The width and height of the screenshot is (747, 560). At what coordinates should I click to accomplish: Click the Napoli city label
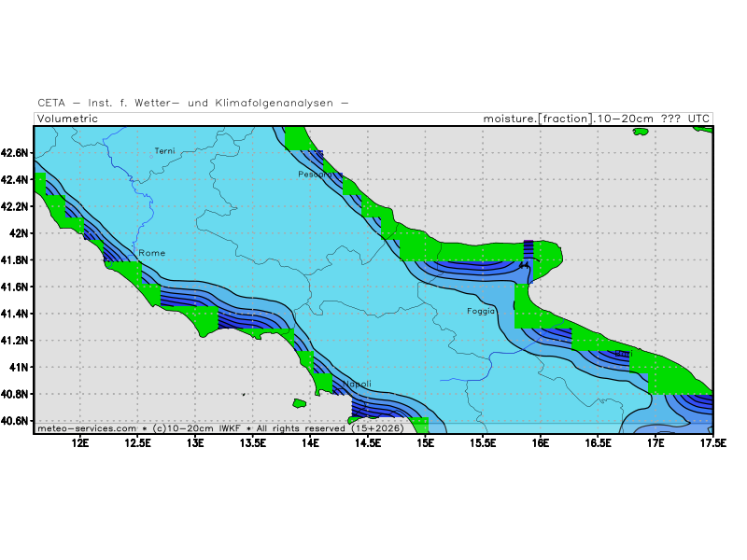point(357,384)
